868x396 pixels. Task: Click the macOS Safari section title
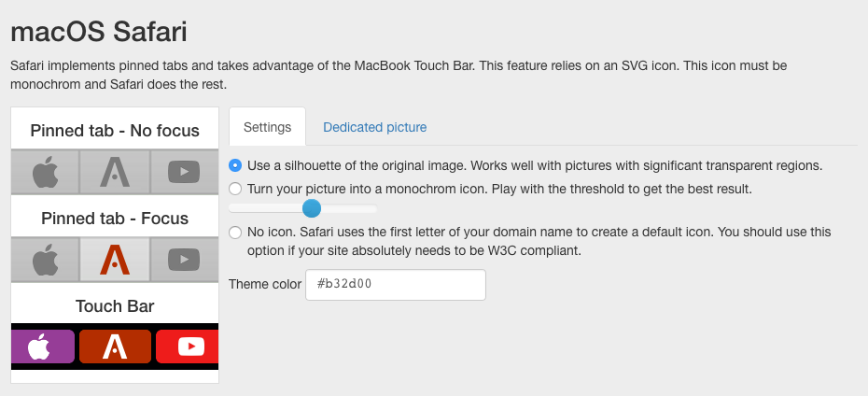[99, 32]
